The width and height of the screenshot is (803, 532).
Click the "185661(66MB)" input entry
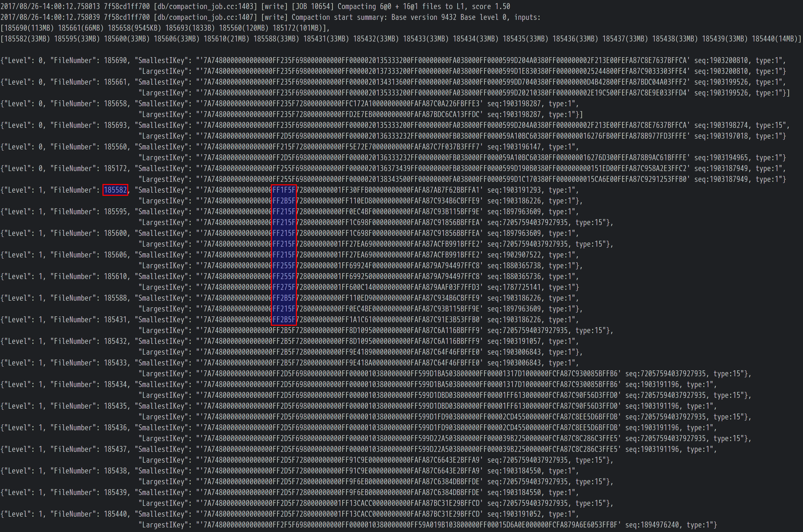click(x=81, y=28)
